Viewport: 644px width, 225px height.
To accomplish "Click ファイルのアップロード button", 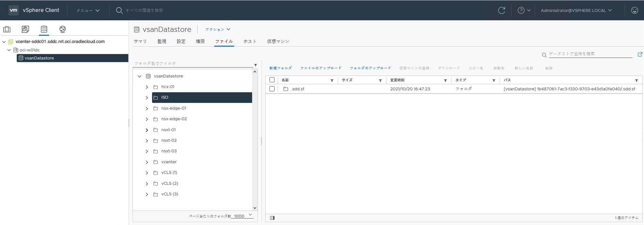I will click(321, 68).
